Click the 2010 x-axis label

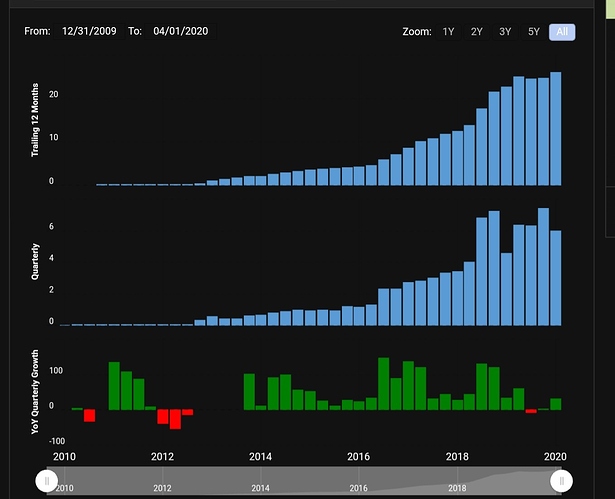pyautogui.click(x=64, y=457)
